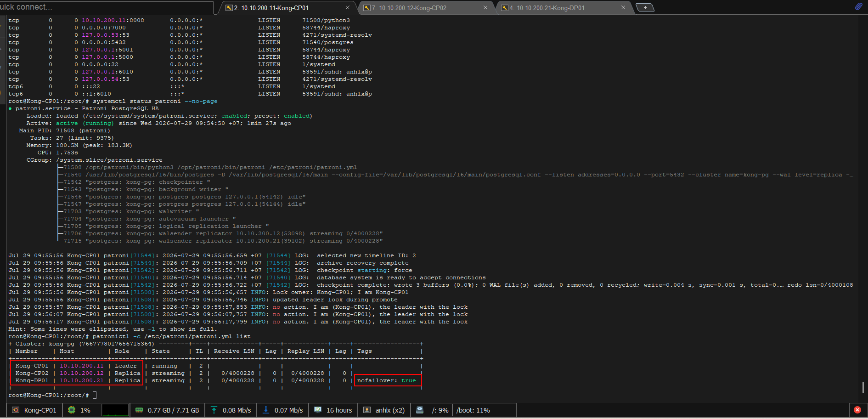Click the RAM memory icon in status bar
Screen dimensions: 868x419
click(x=139, y=410)
